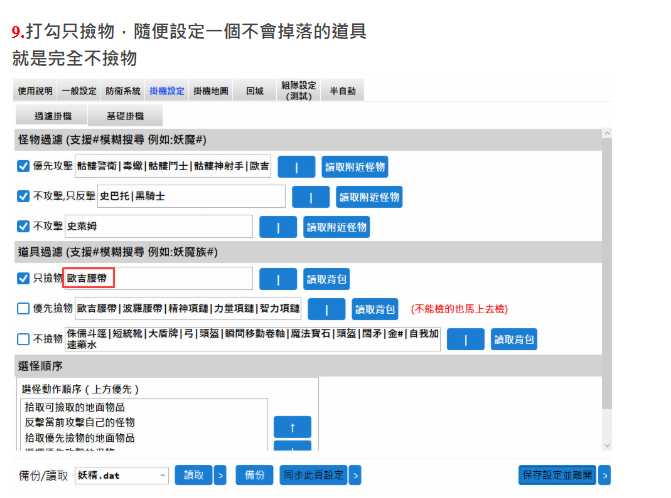671x498 pixels.
Task: Uncheck the 不攻擊 史萊姆 checkbox
Action: point(23,226)
